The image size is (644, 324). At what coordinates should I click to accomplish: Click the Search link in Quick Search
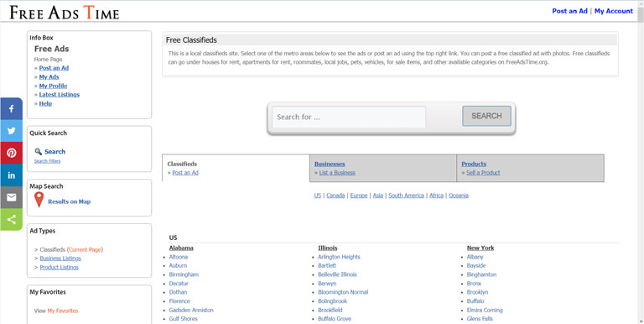point(55,152)
